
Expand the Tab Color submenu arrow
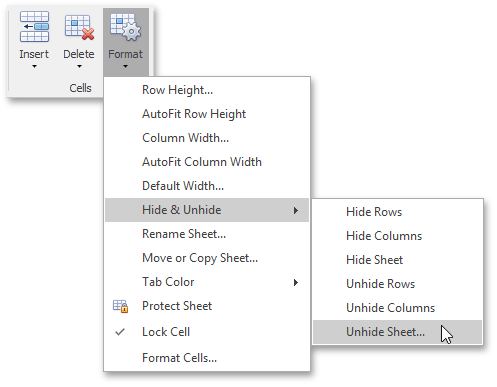(x=296, y=282)
